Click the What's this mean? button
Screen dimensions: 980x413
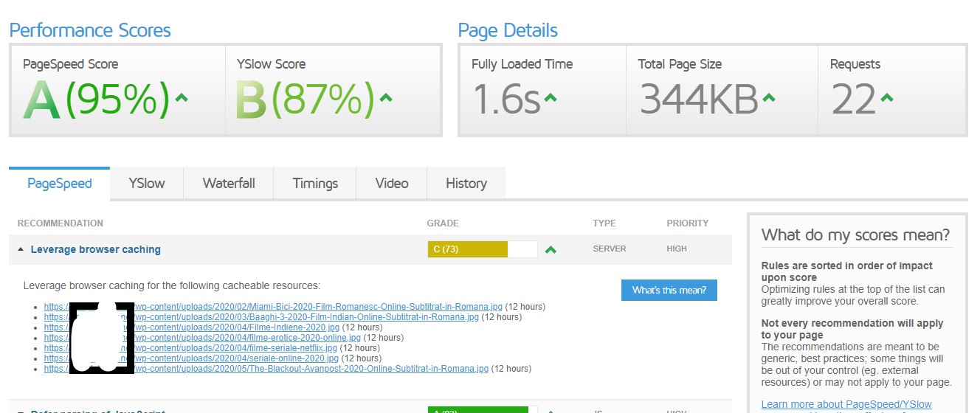tap(669, 290)
